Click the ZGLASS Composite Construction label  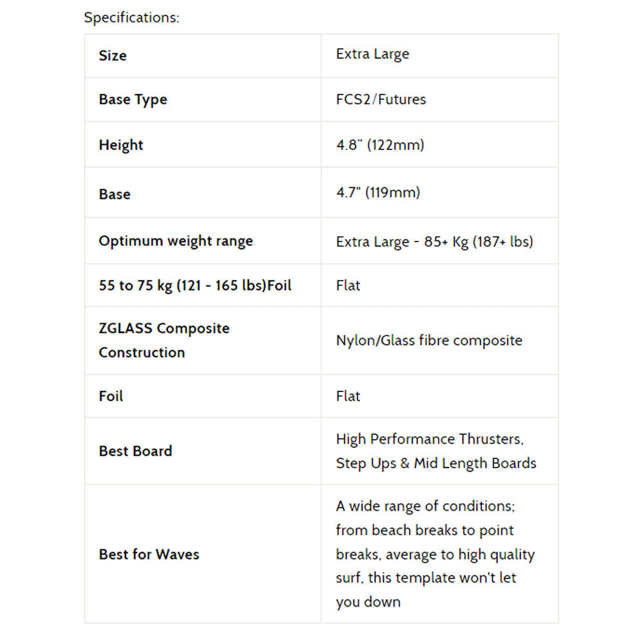pos(164,340)
